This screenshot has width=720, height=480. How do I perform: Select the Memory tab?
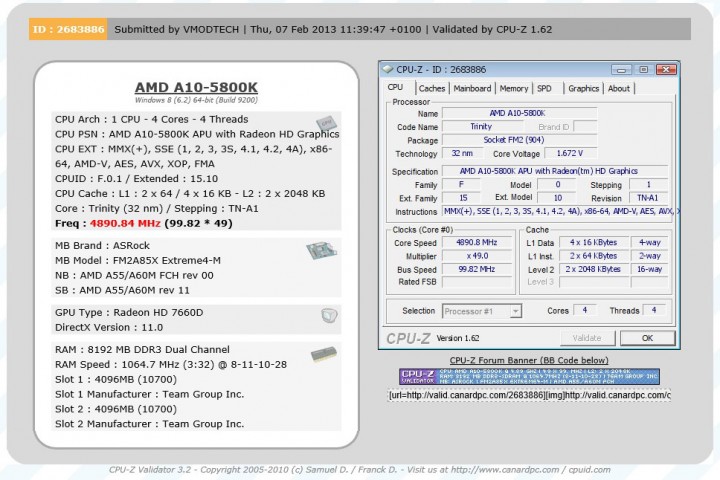click(x=513, y=88)
